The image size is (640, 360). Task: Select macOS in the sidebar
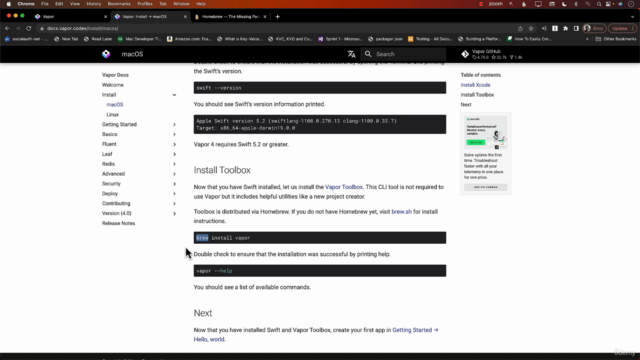point(115,104)
